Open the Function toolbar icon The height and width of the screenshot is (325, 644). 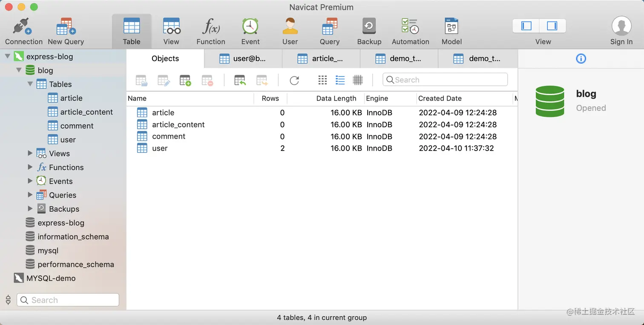point(211,31)
